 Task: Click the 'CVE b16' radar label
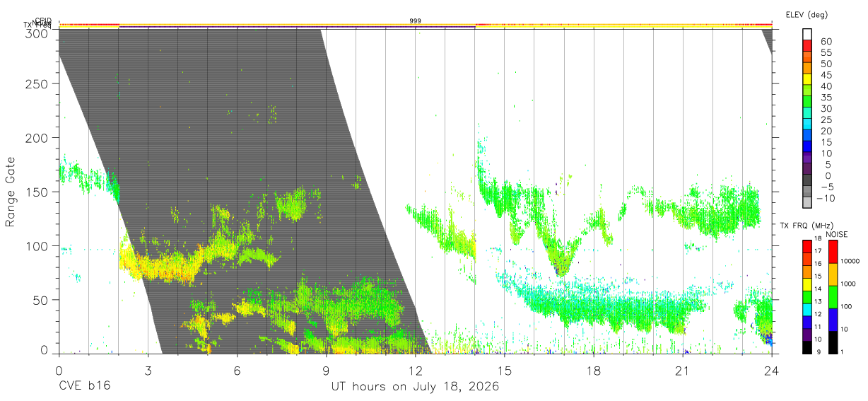click(x=84, y=387)
